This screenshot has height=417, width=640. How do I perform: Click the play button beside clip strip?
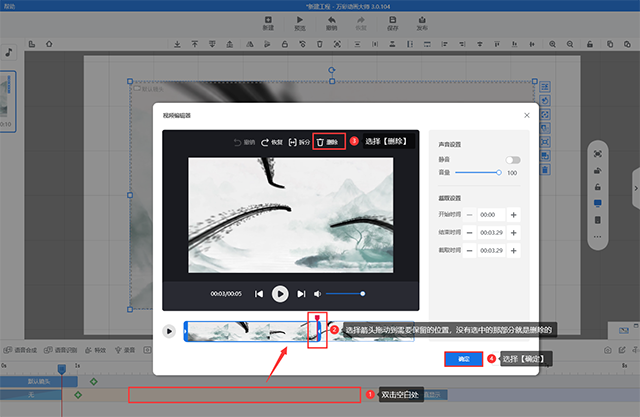(x=170, y=330)
